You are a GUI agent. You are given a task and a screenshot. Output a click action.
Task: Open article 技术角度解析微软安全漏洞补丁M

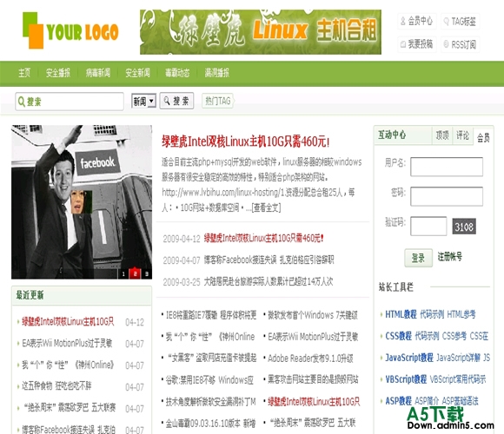tap(210, 402)
